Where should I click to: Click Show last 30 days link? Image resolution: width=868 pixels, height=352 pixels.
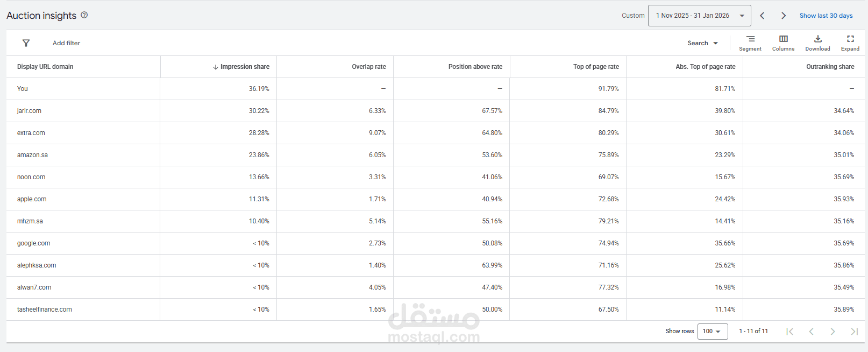point(826,16)
